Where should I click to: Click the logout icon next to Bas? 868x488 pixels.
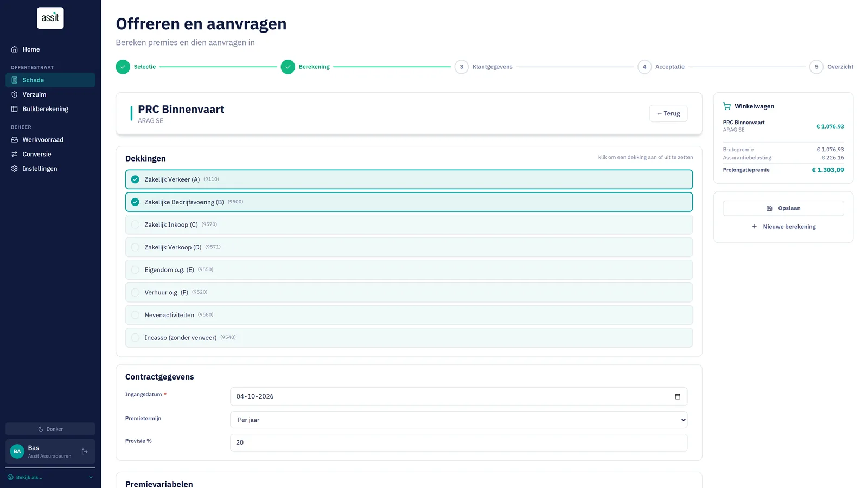pos(85,452)
